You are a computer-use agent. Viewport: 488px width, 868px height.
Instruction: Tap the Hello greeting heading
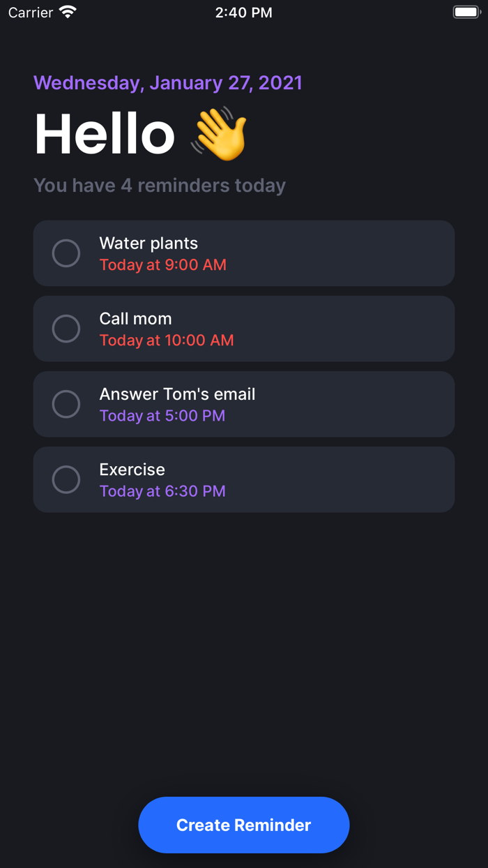tap(105, 134)
